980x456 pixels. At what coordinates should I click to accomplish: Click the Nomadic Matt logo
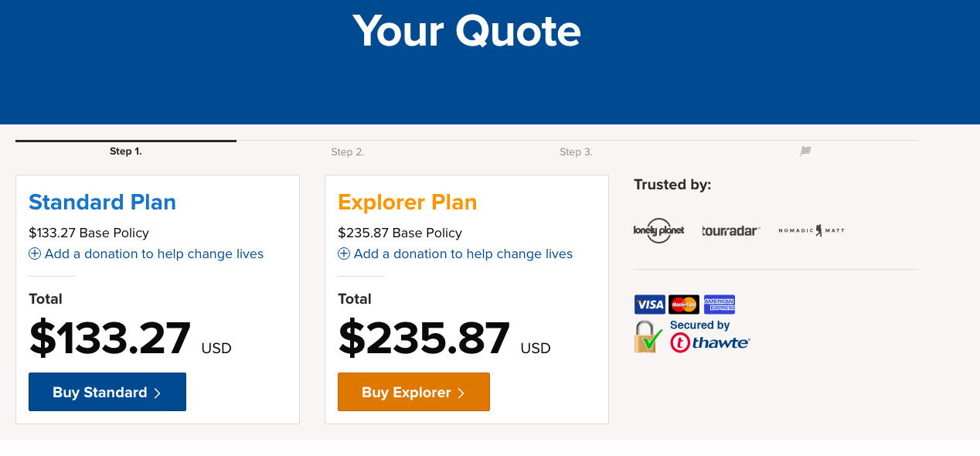[x=811, y=230]
